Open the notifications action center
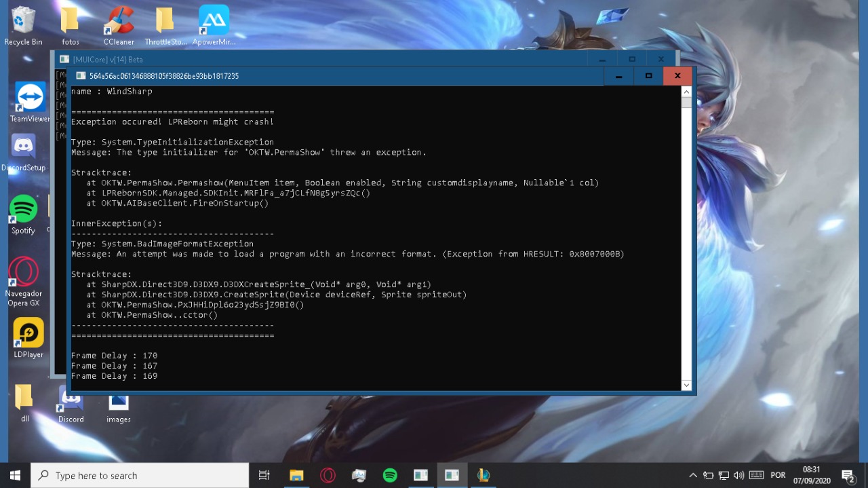Image resolution: width=868 pixels, height=488 pixels. point(848,475)
